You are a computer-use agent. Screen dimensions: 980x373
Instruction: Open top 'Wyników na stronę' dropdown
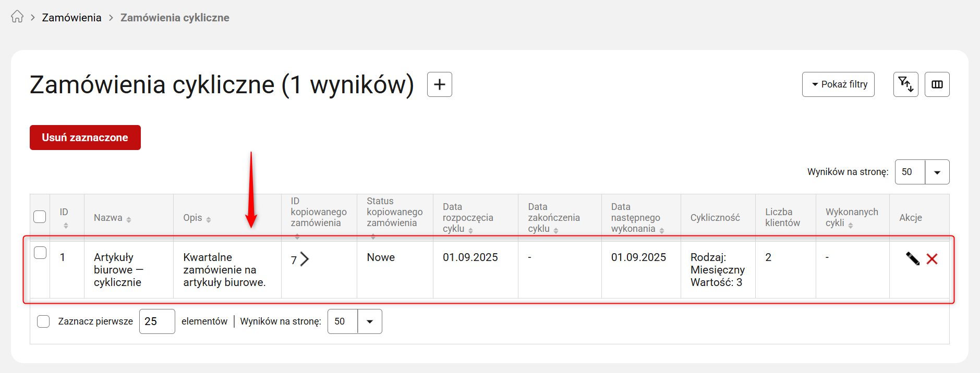tap(937, 172)
